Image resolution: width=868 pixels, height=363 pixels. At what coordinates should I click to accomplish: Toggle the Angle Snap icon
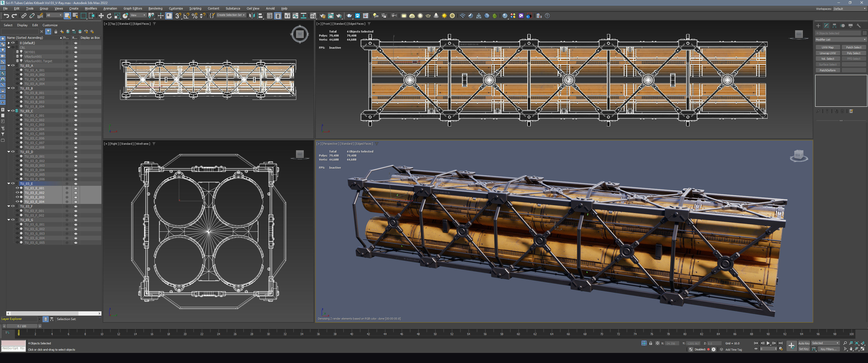(x=186, y=16)
